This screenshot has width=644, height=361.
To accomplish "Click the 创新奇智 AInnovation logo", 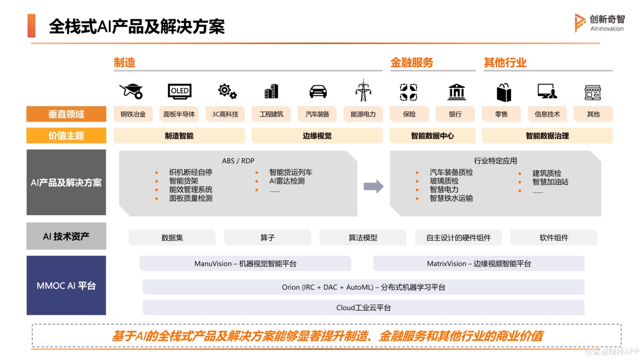I will coord(599,22).
